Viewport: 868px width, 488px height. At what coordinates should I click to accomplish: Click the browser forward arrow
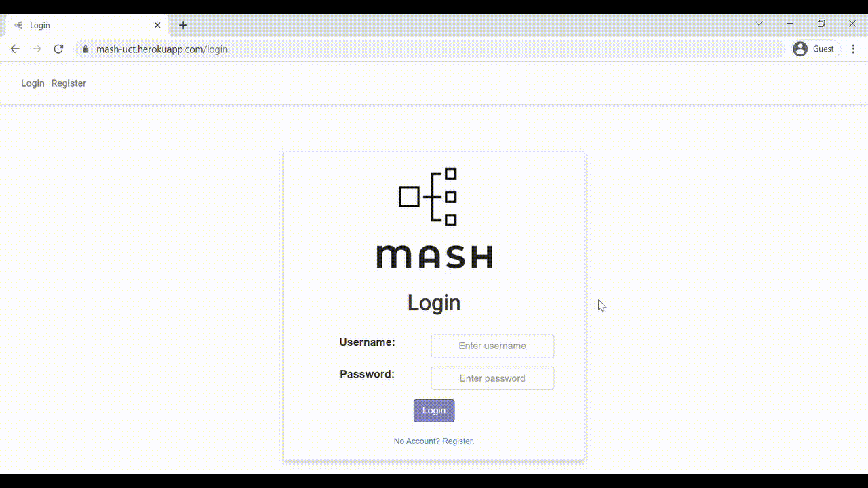37,49
